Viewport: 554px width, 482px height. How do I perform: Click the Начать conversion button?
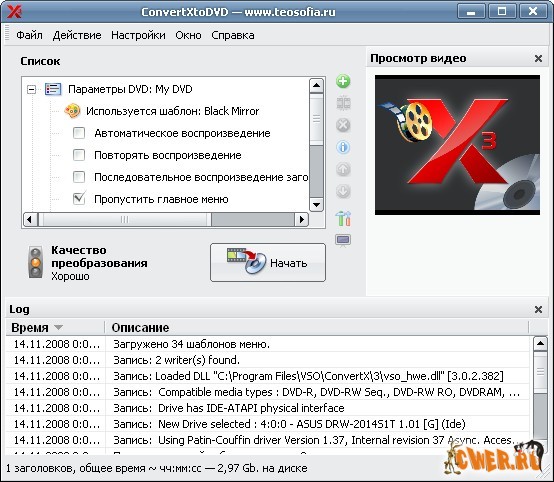coord(268,262)
